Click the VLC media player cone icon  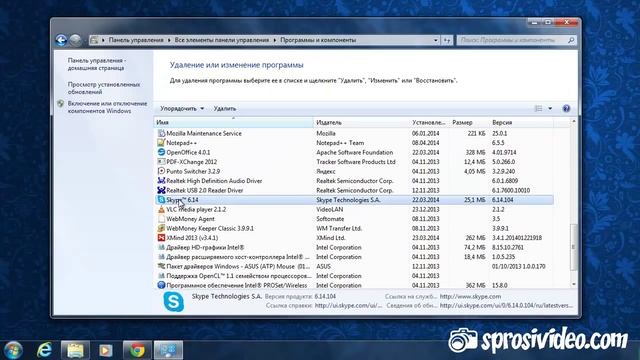click(161, 209)
